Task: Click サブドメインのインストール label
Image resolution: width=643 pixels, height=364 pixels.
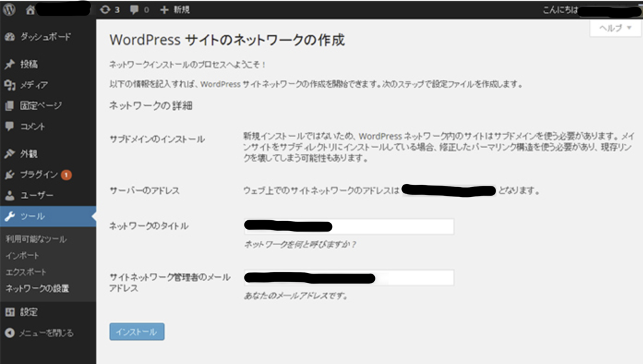Action: [x=157, y=139]
